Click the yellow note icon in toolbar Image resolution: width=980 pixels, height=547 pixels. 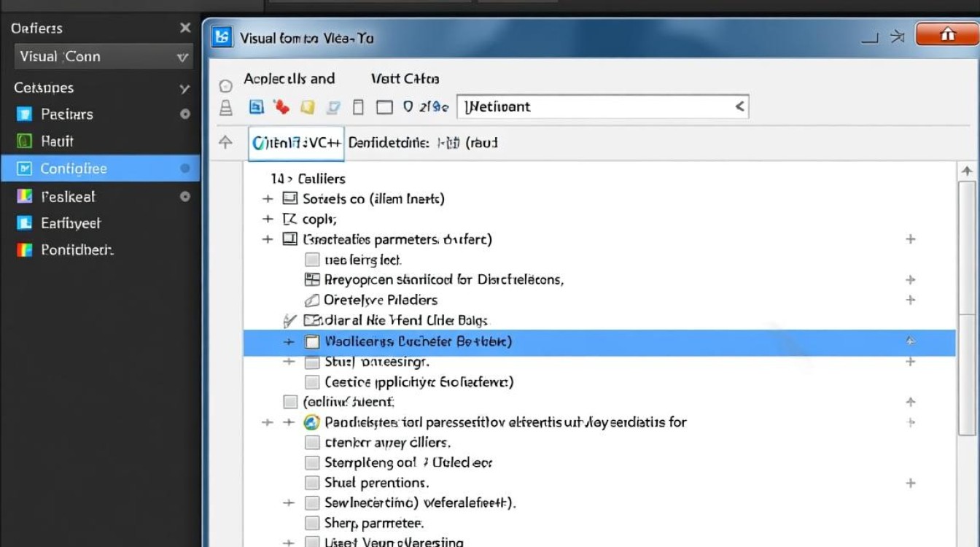[x=307, y=107]
